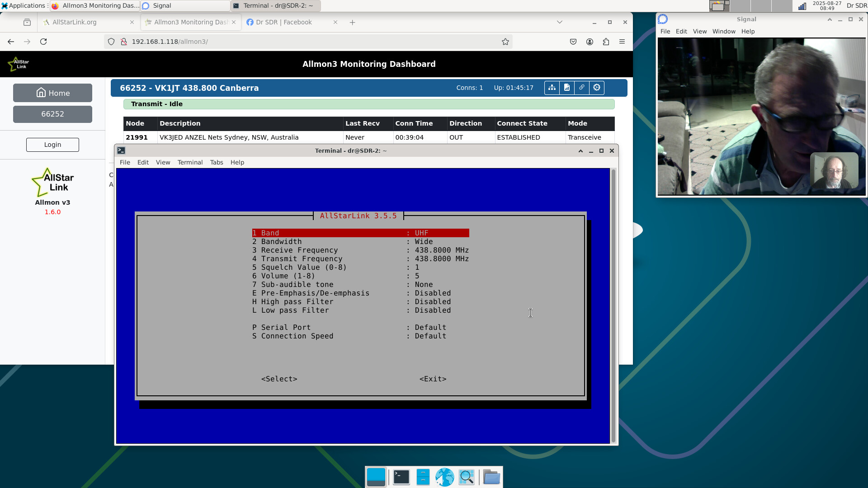The height and width of the screenshot is (488, 868).
Task: Click node 21991 in the connections table
Action: tap(137, 137)
